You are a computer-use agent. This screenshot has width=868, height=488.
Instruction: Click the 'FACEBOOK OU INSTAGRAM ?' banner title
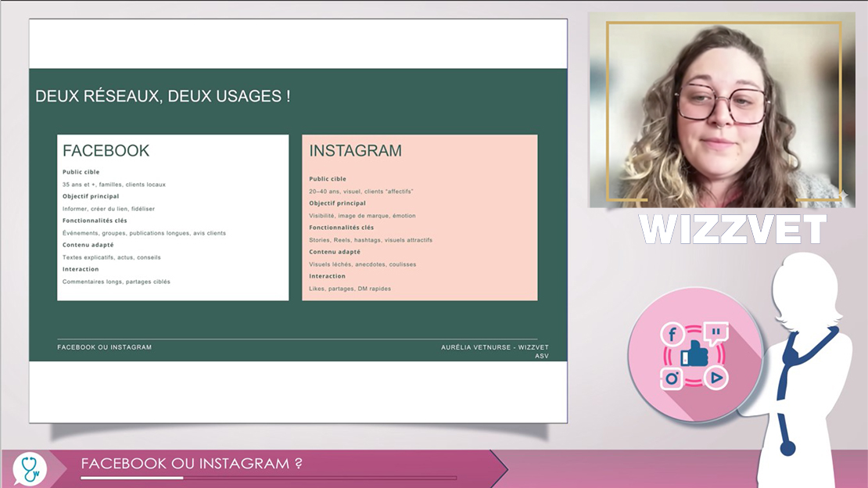click(x=192, y=463)
